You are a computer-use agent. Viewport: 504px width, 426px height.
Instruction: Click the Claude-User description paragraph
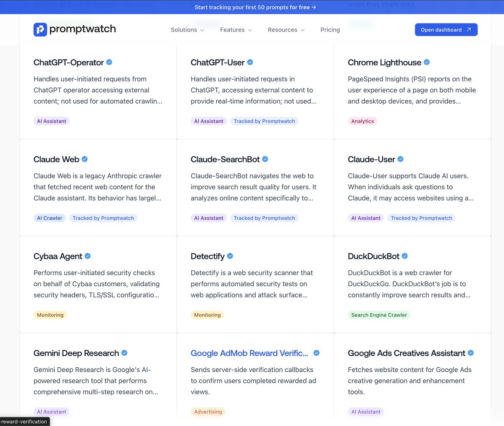pos(411,187)
